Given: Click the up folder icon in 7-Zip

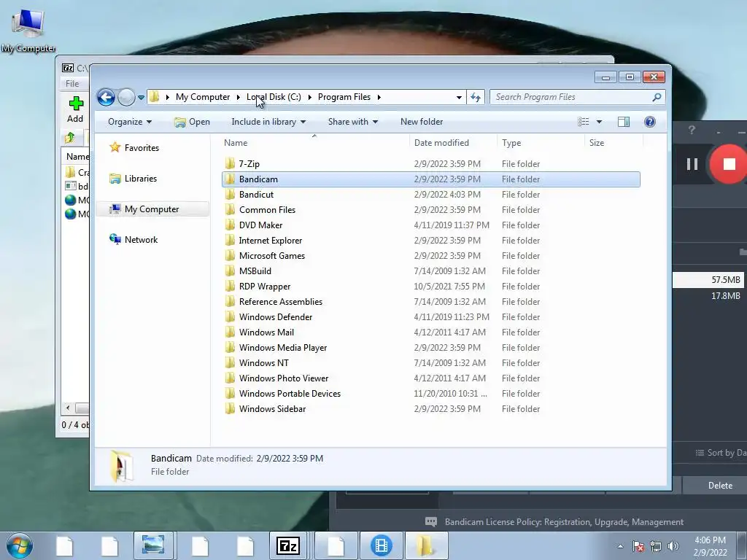Looking at the screenshot, I should (x=70, y=138).
